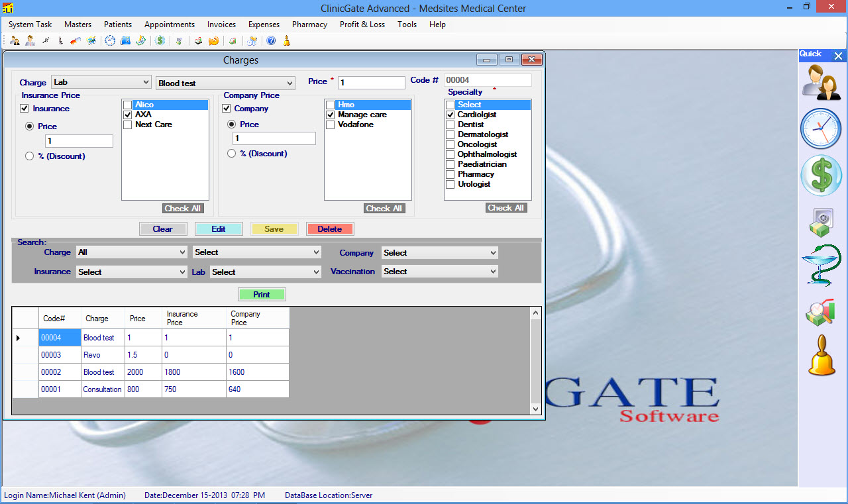Open the Profit & Loss menu

(362, 25)
